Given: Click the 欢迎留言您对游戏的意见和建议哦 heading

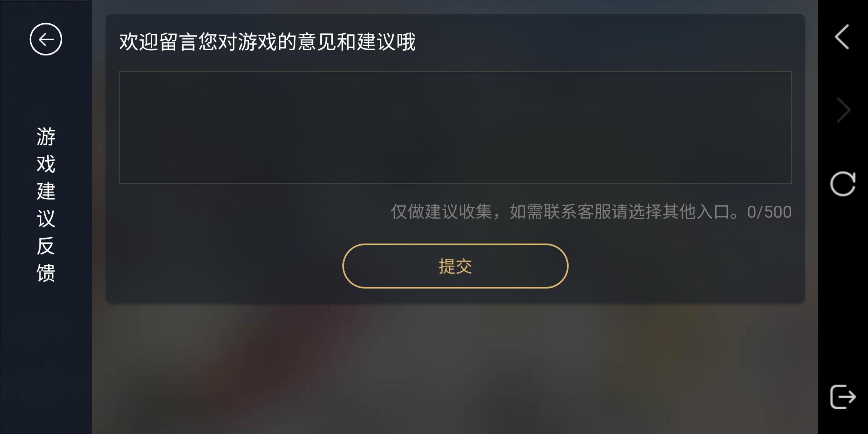Looking at the screenshot, I should coord(267,42).
